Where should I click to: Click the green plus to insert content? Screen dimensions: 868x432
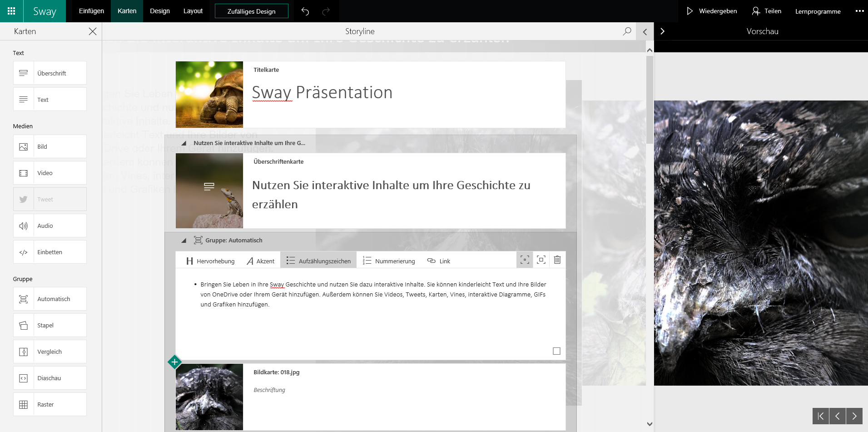click(174, 362)
